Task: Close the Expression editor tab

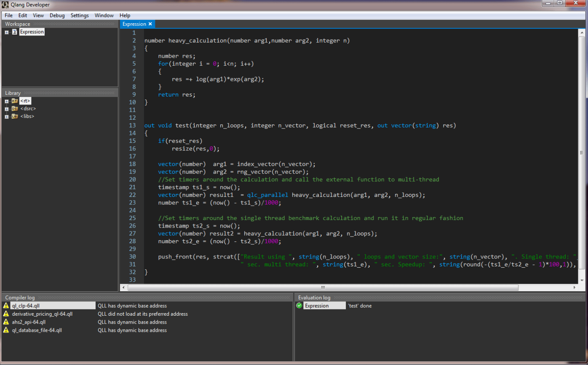Action: coord(150,24)
